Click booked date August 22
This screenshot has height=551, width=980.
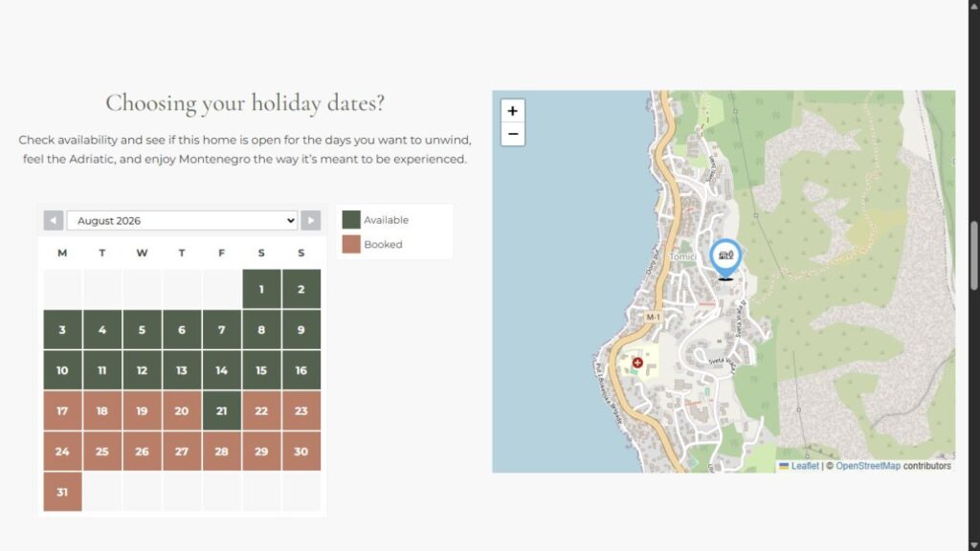coord(261,411)
